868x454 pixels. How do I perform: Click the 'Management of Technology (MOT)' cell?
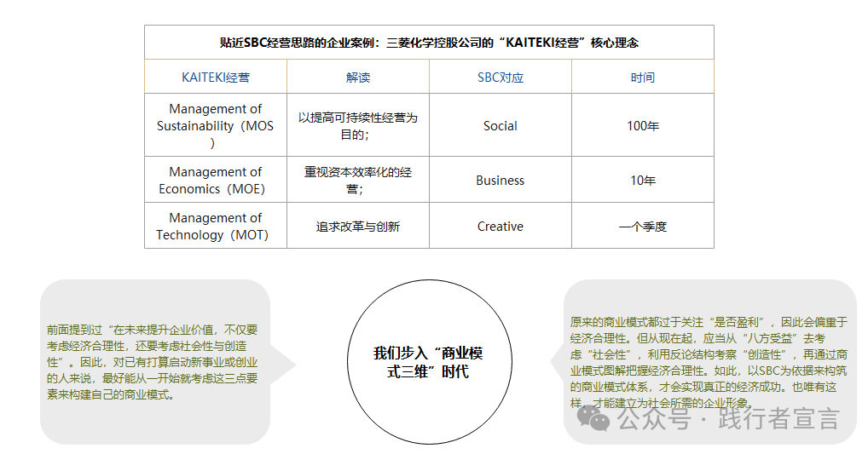coord(216,226)
